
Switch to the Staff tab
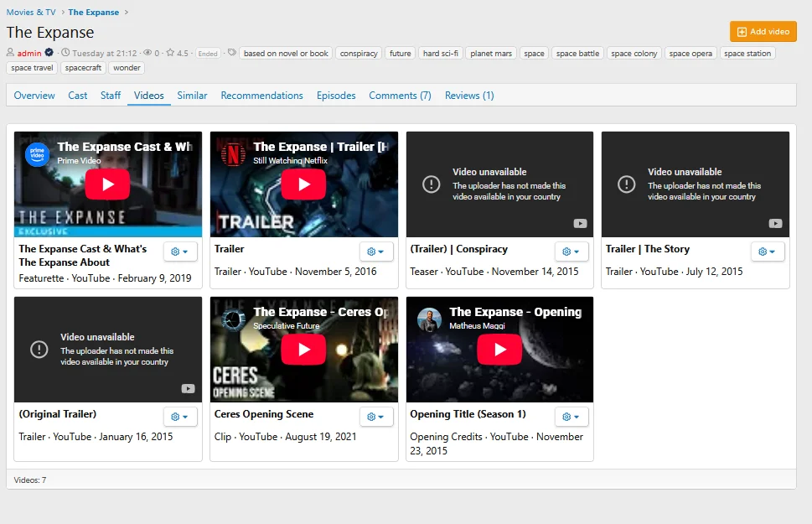click(111, 96)
